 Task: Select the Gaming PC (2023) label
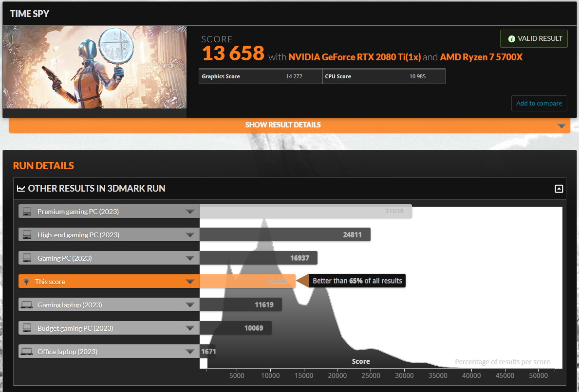coord(65,258)
